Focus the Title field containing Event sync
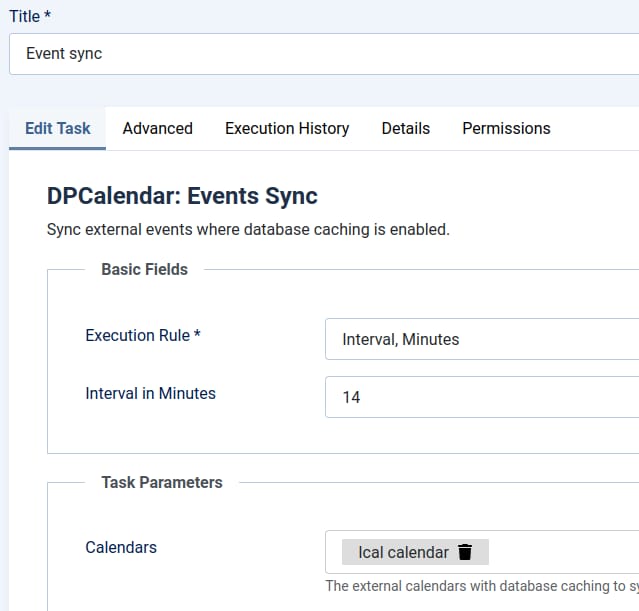This screenshot has width=639, height=611. coord(322,54)
